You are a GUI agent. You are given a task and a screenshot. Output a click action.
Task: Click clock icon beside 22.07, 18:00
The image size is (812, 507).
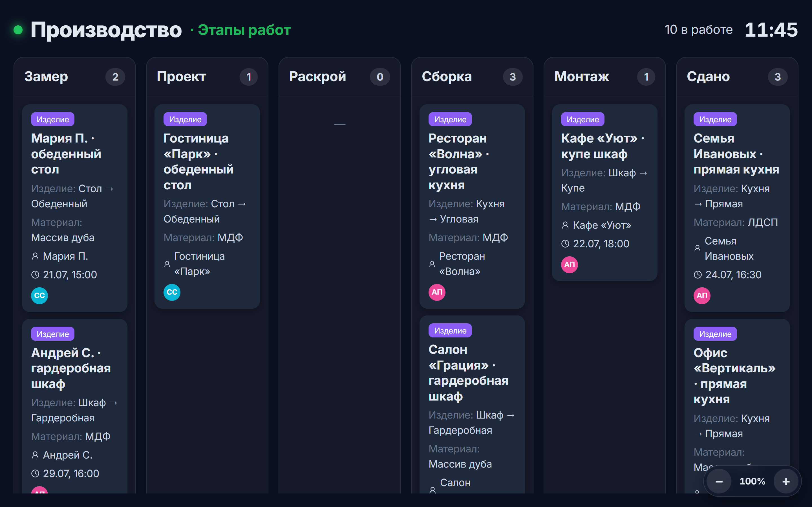coord(565,244)
